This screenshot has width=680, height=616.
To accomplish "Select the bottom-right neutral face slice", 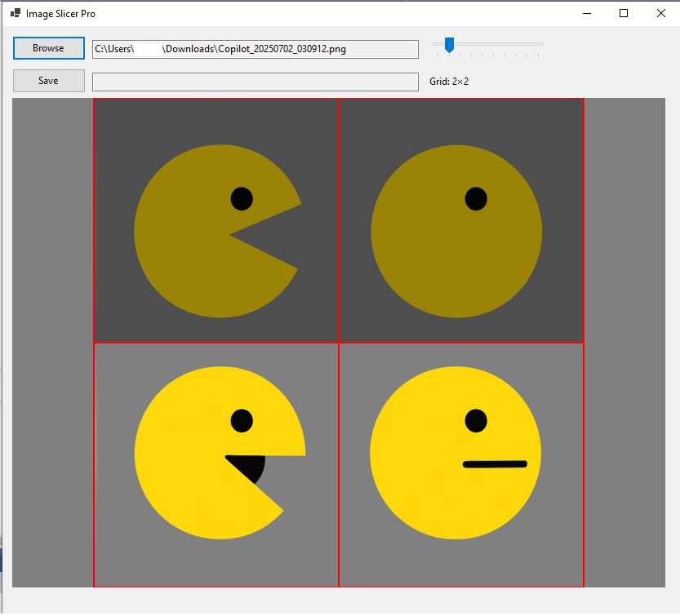I will click(461, 465).
